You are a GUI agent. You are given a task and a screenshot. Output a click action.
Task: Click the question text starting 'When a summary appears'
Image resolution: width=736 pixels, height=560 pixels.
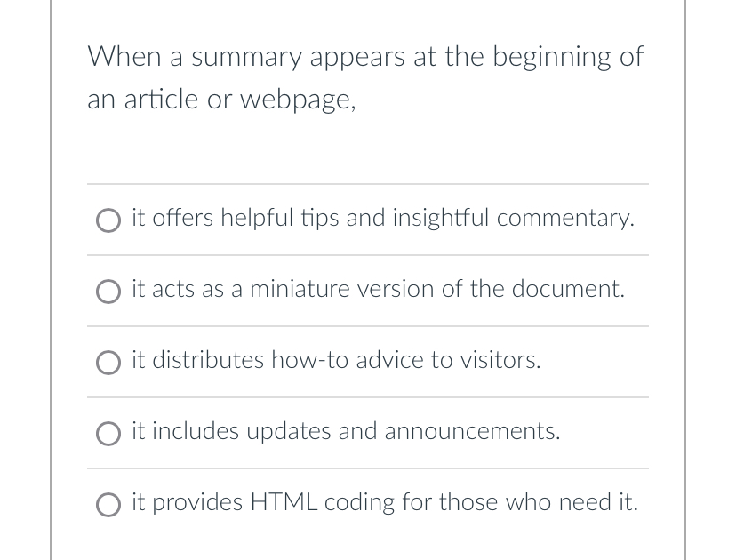click(x=364, y=57)
